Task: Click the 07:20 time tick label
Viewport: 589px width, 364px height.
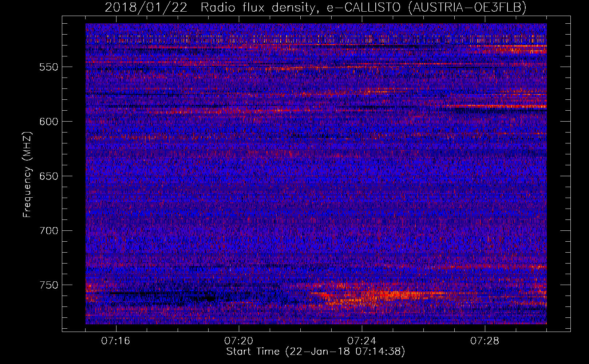Action: click(x=239, y=341)
